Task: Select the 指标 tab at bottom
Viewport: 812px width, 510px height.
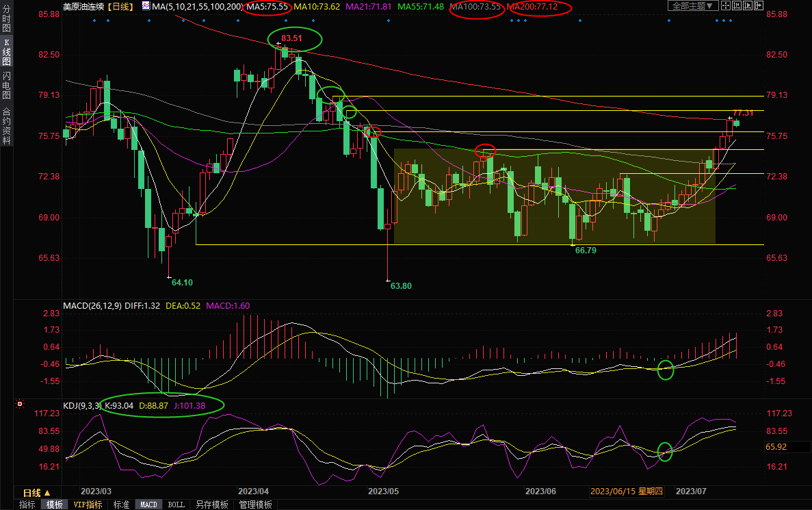Action: [27, 505]
